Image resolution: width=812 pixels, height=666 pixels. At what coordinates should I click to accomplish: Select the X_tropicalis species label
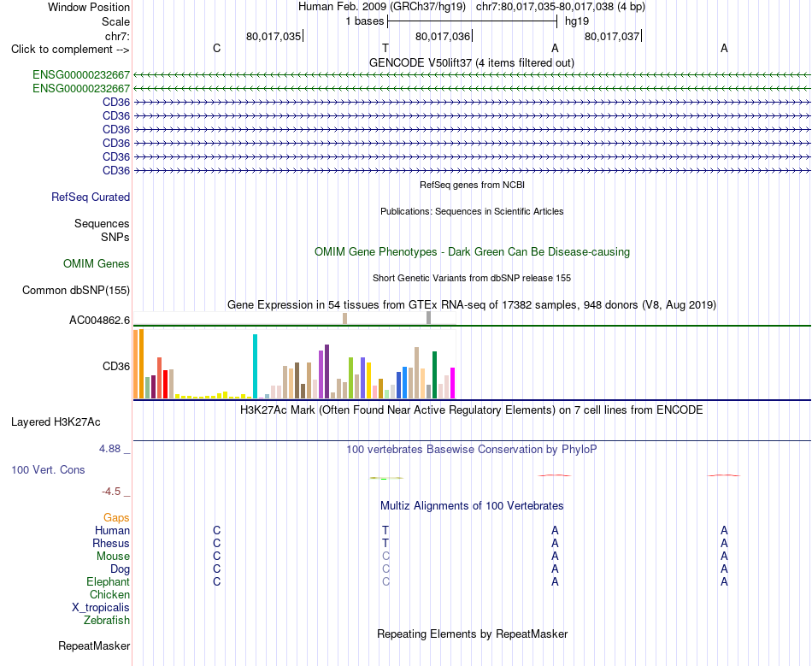pyautogui.click(x=101, y=608)
